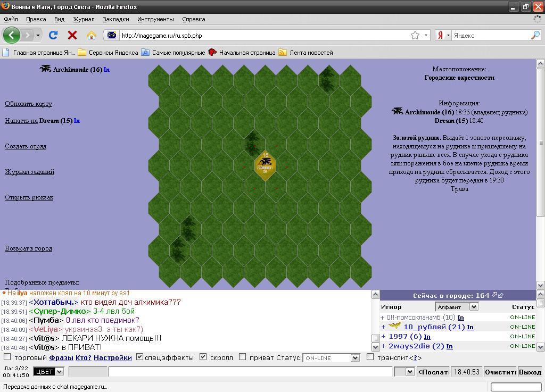This screenshot has width=545, height=392.
Task: Click the arrows icon beside Сейчас в городе
Action: 498,295
